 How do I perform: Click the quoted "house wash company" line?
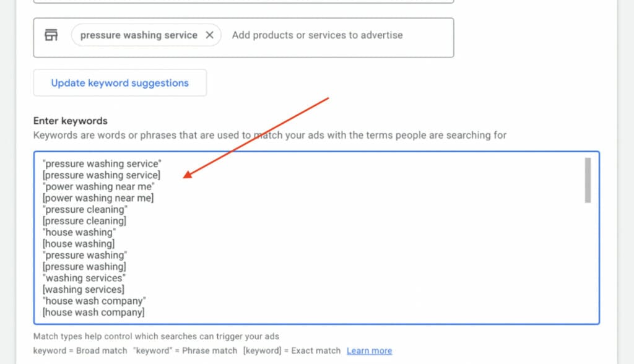(x=94, y=301)
